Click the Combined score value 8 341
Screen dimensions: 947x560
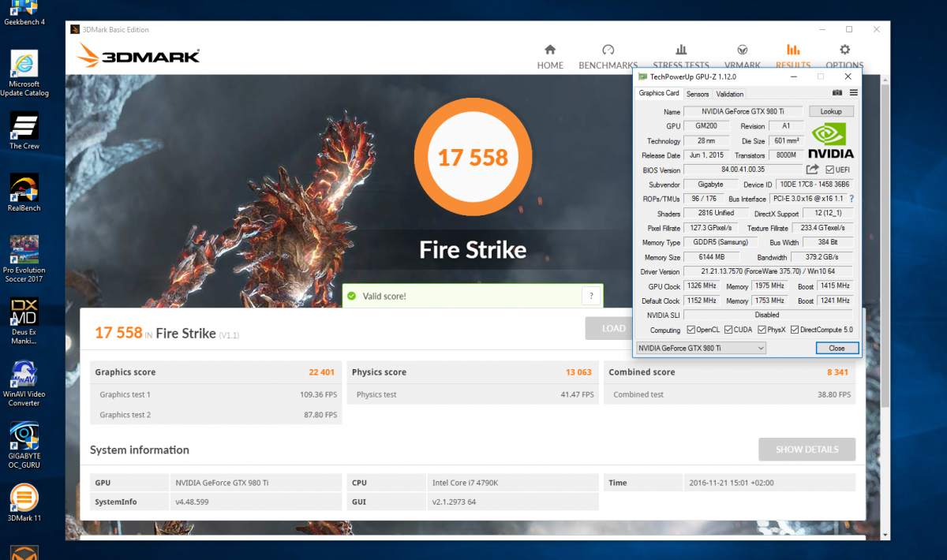tap(838, 372)
